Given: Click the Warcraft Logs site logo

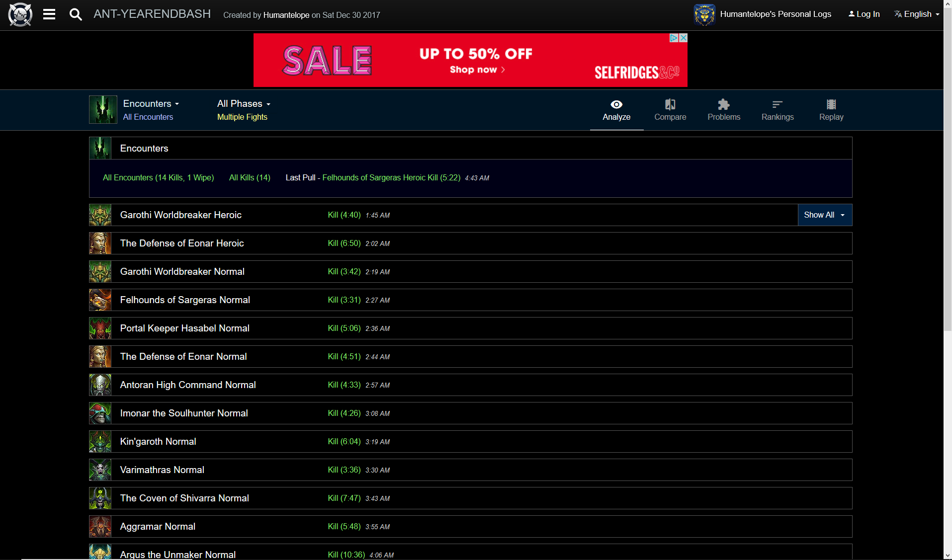Looking at the screenshot, I should pos(20,14).
